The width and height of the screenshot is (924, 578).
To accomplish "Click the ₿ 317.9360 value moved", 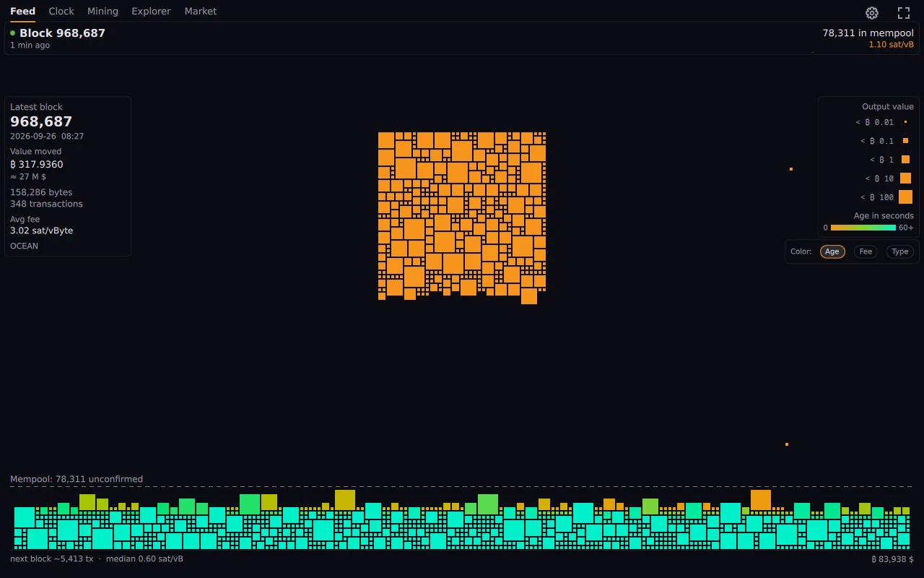I will (x=37, y=165).
